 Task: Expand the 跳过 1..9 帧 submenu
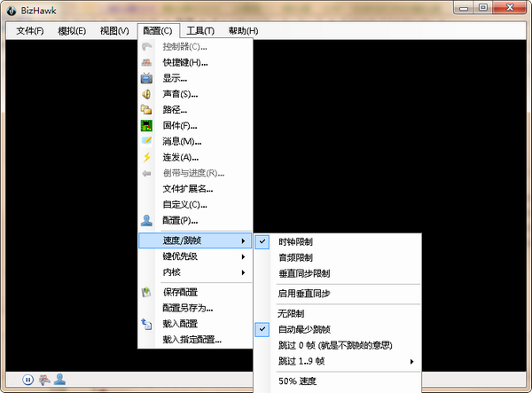pos(338,361)
